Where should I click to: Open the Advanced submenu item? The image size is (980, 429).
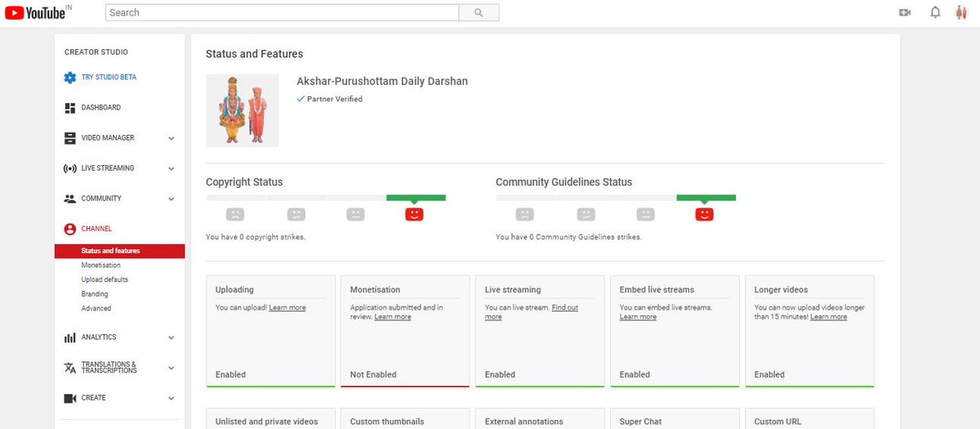(96, 308)
